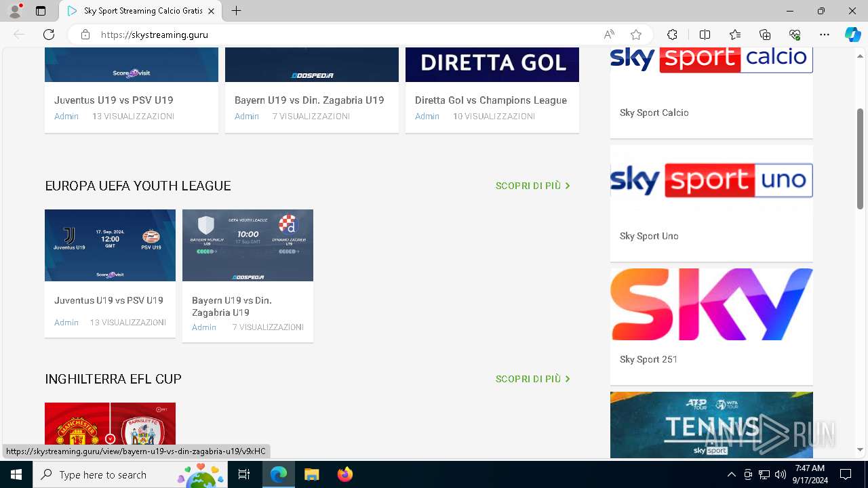The image size is (868, 488).
Task: Open Sky Sport Calcio channel logo
Action: coord(711,60)
